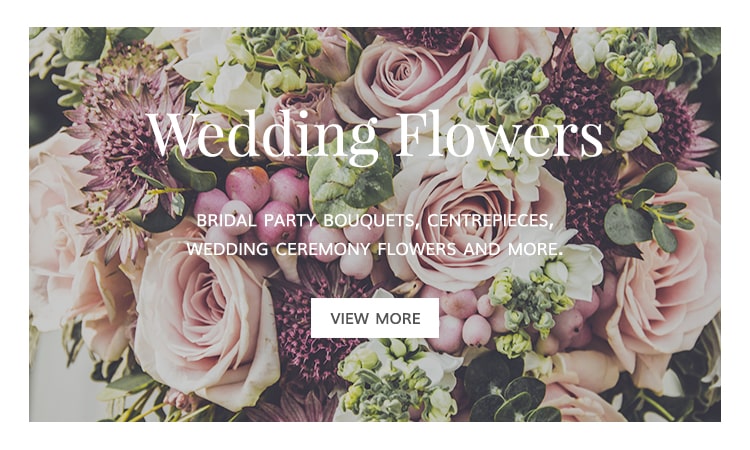Click the BRIDAL PARTY BOUQUETS text

point(305,220)
